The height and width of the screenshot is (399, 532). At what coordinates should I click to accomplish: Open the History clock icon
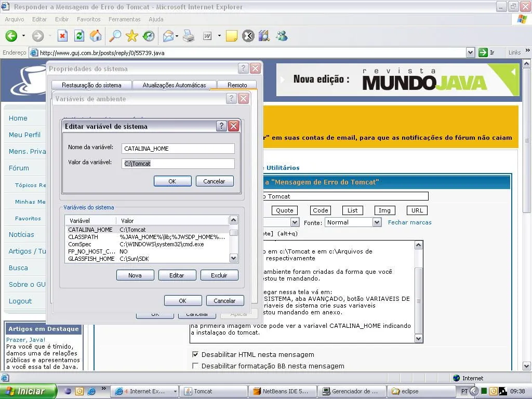coord(149,36)
